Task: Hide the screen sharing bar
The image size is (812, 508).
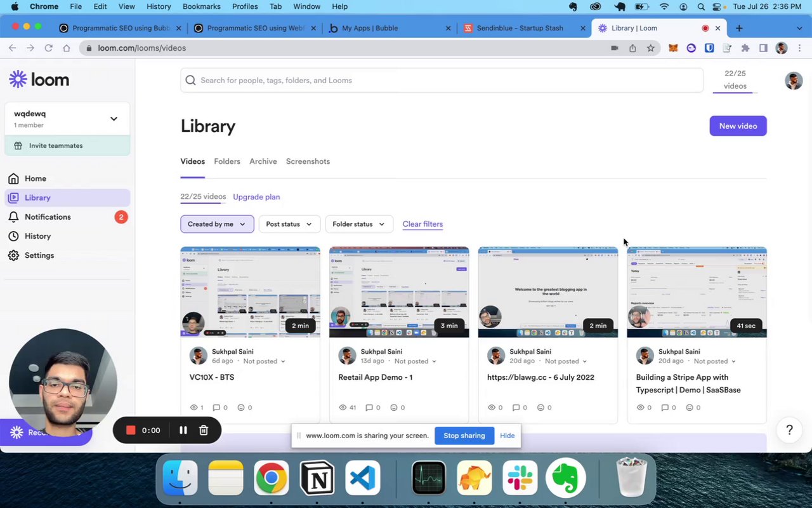Action: [507, 436]
